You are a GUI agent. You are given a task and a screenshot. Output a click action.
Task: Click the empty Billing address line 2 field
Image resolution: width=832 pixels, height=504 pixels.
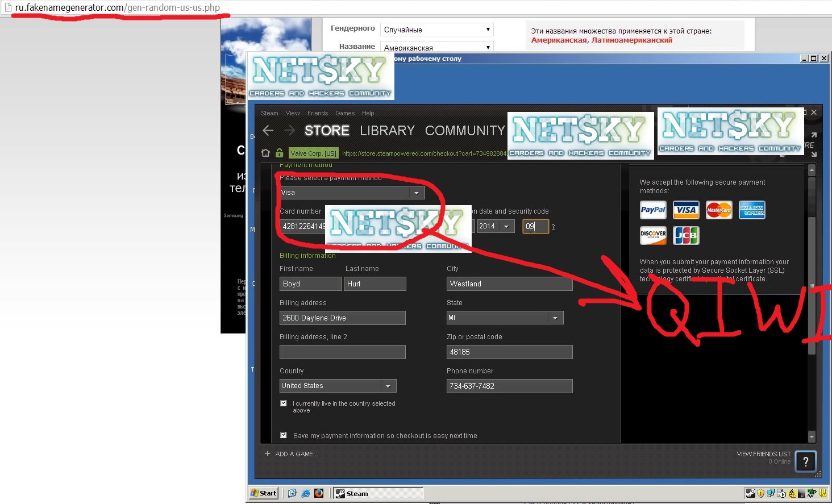click(x=342, y=352)
